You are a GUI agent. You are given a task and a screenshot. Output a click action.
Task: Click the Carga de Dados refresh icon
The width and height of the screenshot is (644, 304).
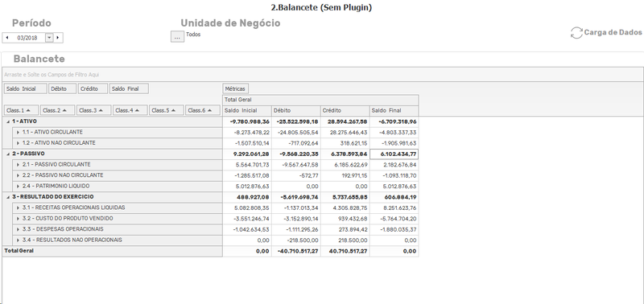(x=576, y=33)
